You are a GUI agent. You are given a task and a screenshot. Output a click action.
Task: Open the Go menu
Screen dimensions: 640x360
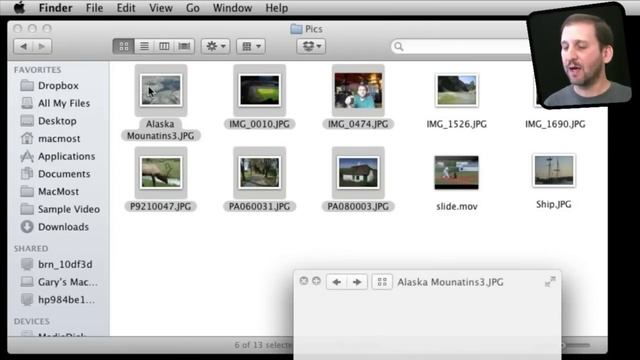pyautogui.click(x=192, y=8)
